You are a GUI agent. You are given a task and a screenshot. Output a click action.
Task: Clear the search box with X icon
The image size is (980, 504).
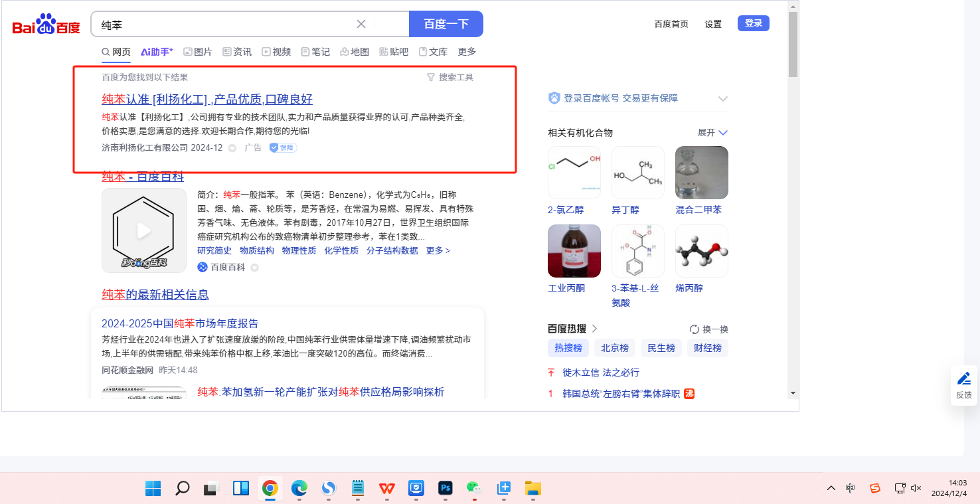pyautogui.click(x=361, y=24)
